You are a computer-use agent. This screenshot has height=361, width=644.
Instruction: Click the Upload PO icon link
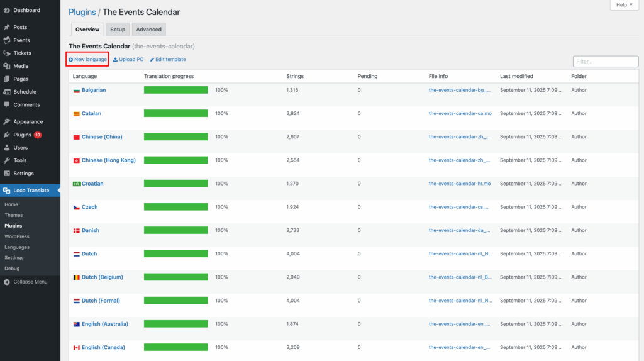(x=128, y=60)
